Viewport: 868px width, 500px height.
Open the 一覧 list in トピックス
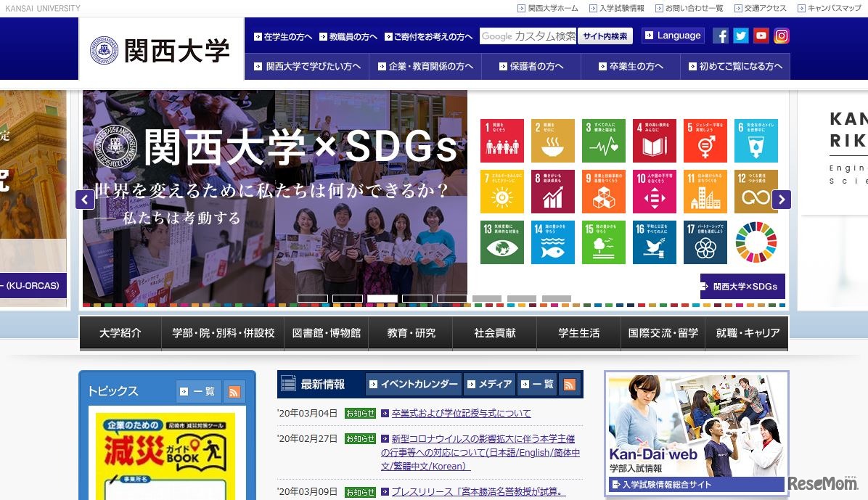point(198,391)
